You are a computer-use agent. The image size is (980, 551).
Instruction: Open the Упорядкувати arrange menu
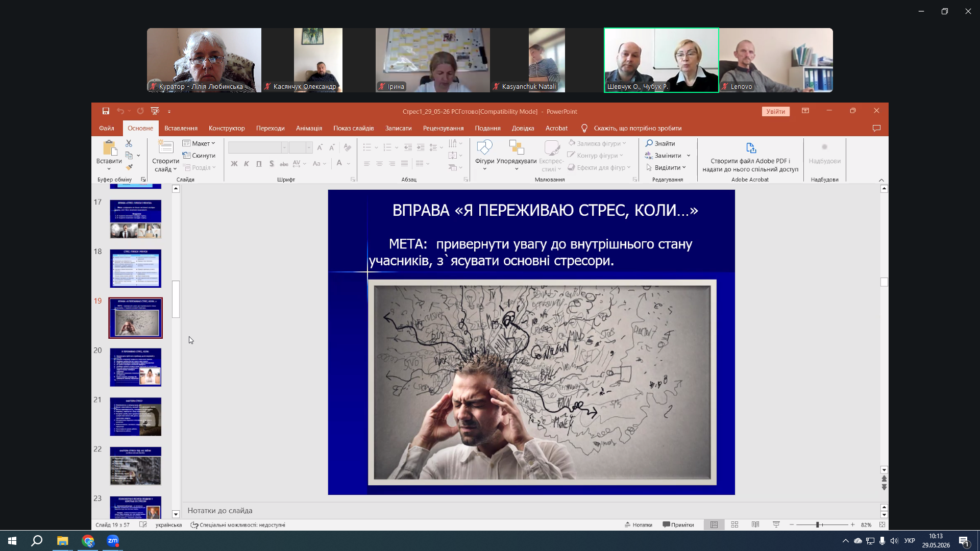pos(517,155)
